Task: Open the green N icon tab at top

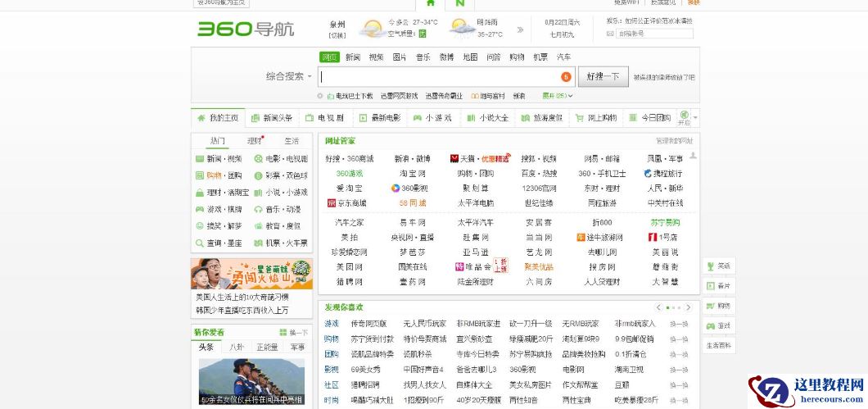Action: [460, 3]
